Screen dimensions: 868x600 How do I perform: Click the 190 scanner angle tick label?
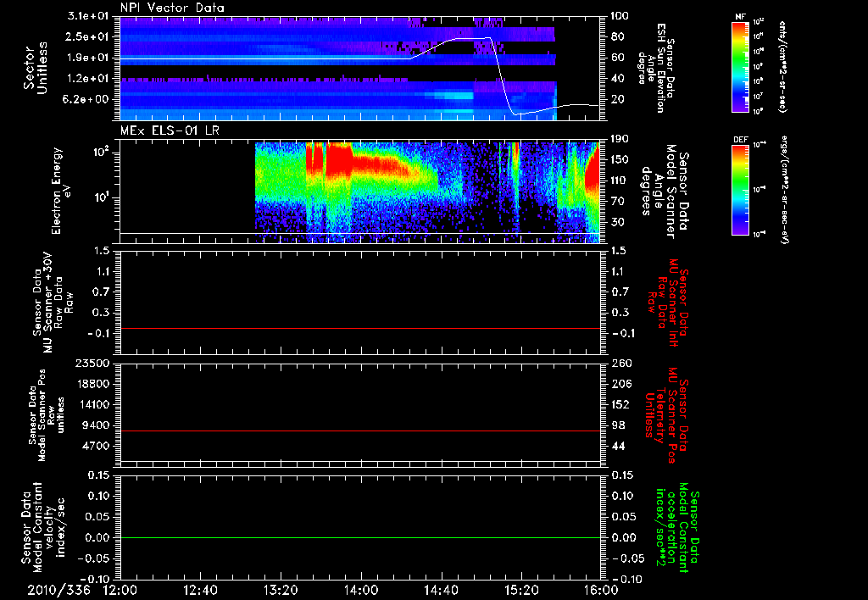click(x=620, y=139)
